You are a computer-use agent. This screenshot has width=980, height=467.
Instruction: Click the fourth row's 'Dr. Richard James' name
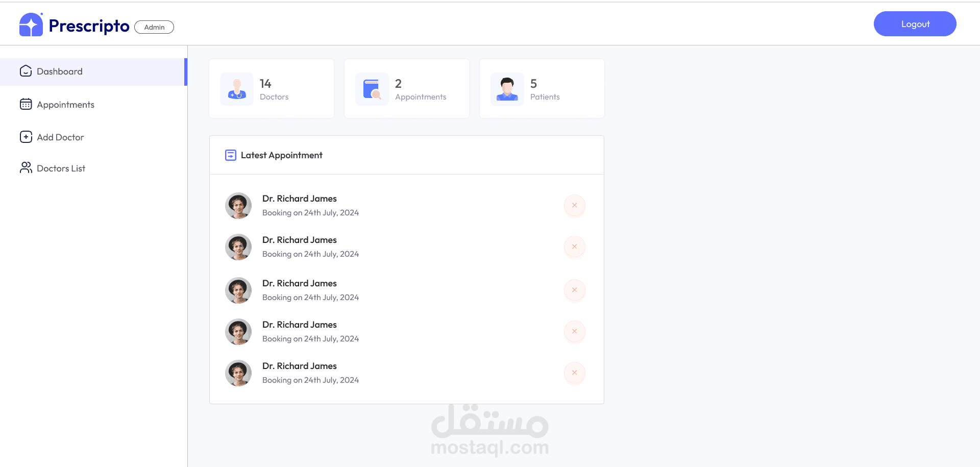tap(300, 325)
